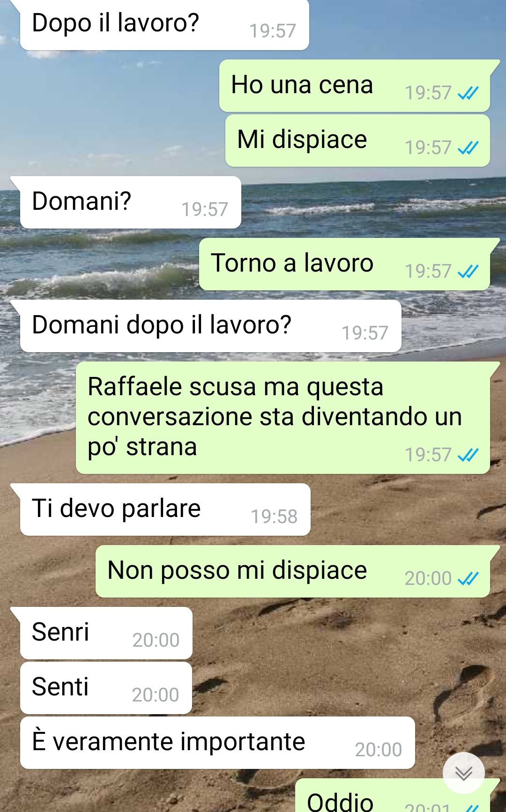Tap blue double ticks on 'Torno a lavoro'

tap(468, 272)
